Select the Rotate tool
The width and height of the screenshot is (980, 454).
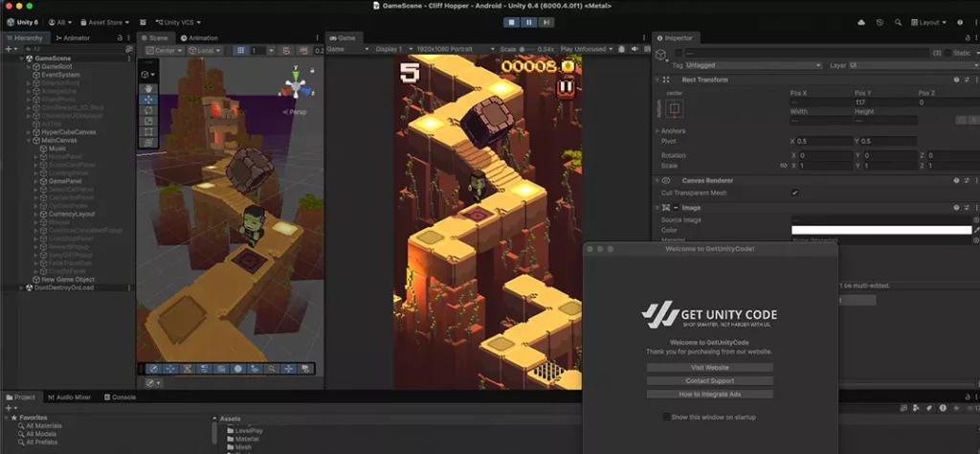coord(148,110)
